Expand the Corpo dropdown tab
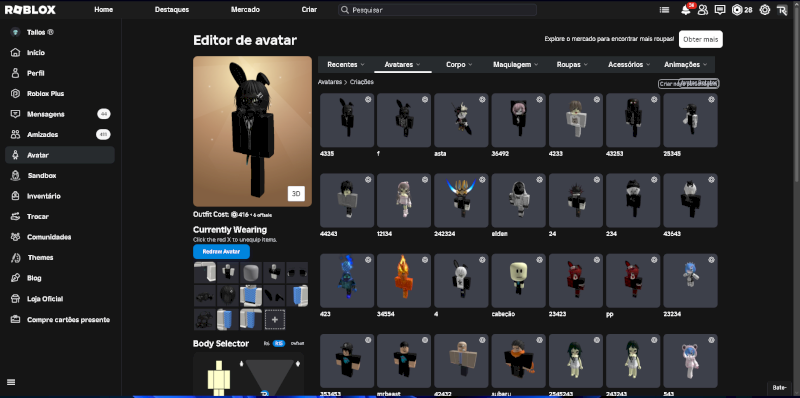This screenshot has width=800, height=398. [459, 65]
